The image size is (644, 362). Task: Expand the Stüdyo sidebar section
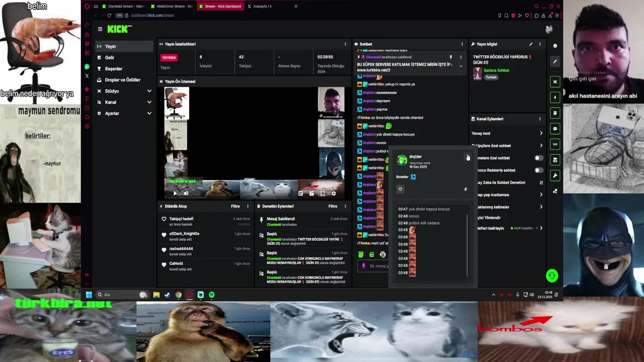tap(124, 91)
